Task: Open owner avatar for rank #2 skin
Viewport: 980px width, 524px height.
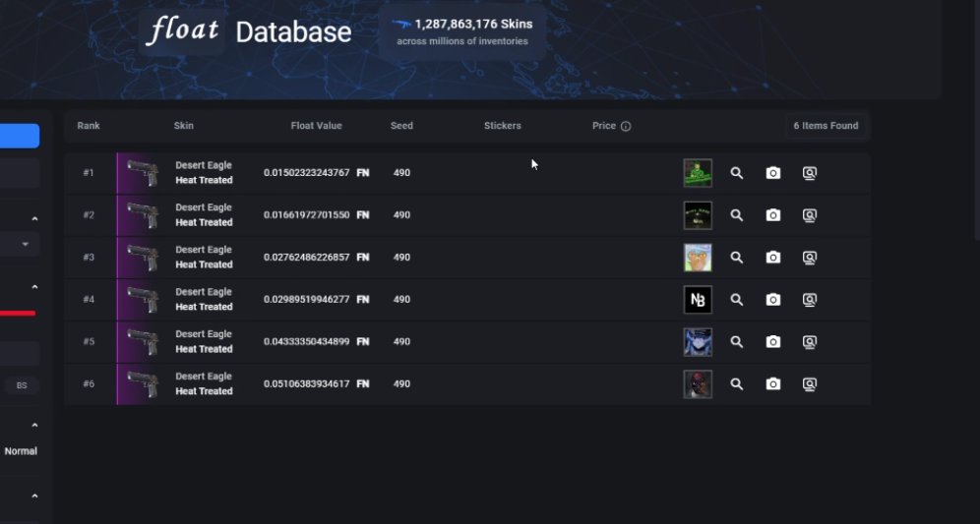Action: [698, 215]
